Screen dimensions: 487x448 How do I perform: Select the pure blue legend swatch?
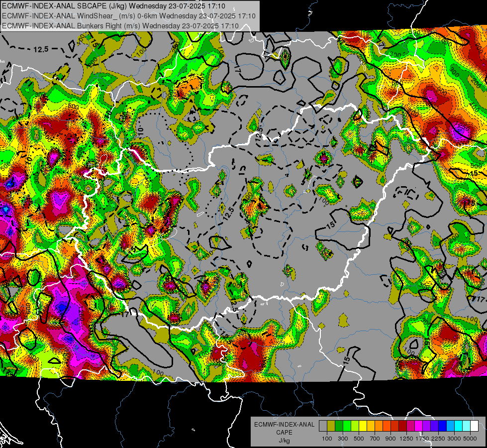pos(443,426)
